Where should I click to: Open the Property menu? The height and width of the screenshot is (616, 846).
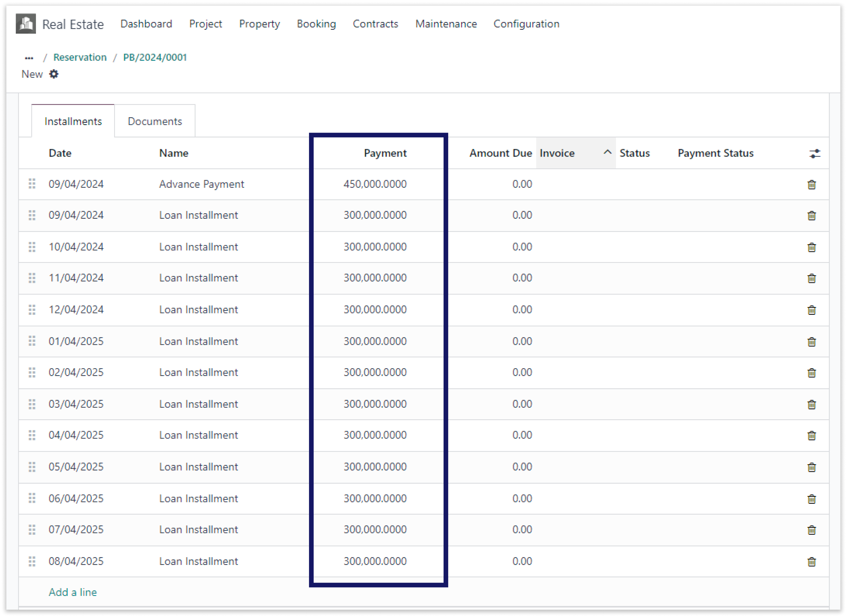point(259,24)
